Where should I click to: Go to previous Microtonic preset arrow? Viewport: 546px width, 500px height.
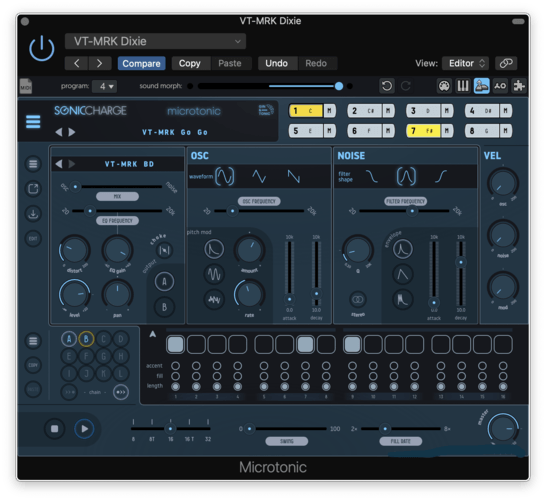point(59,132)
